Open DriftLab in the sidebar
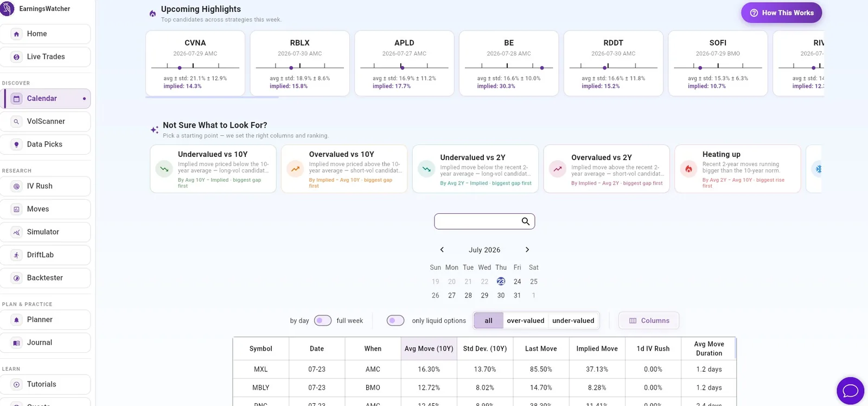Screen dimensions: 868x406 (x=46, y=255)
